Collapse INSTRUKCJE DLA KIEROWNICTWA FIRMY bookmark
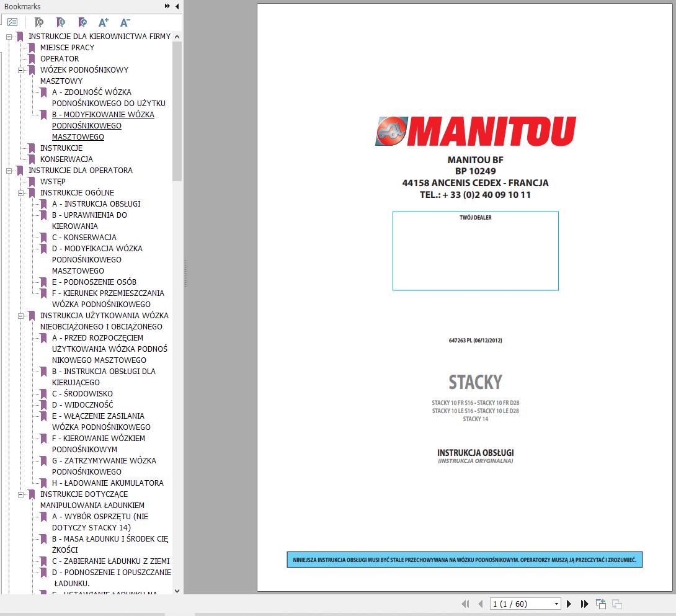The image size is (676, 616). click(x=9, y=37)
